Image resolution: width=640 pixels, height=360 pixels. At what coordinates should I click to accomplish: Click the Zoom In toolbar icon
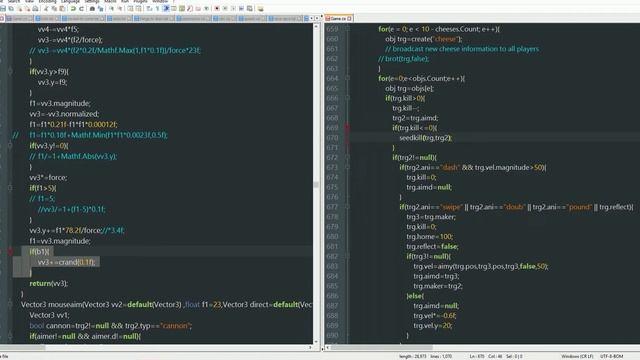pyautogui.click(x=111, y=9)
